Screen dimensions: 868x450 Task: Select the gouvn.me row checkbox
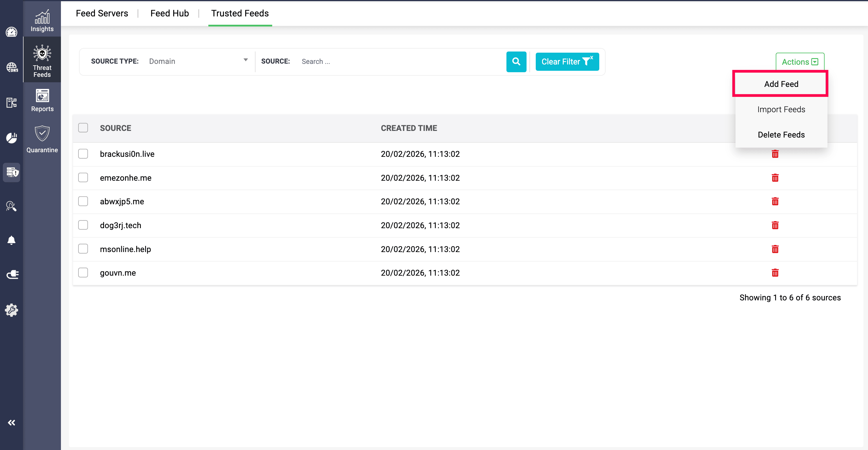83,272
